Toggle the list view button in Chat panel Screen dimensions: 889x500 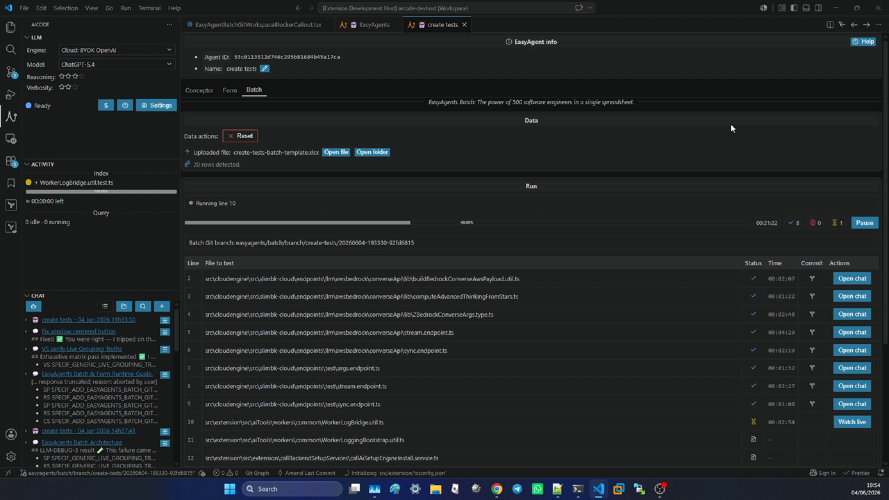click(105, 306)
